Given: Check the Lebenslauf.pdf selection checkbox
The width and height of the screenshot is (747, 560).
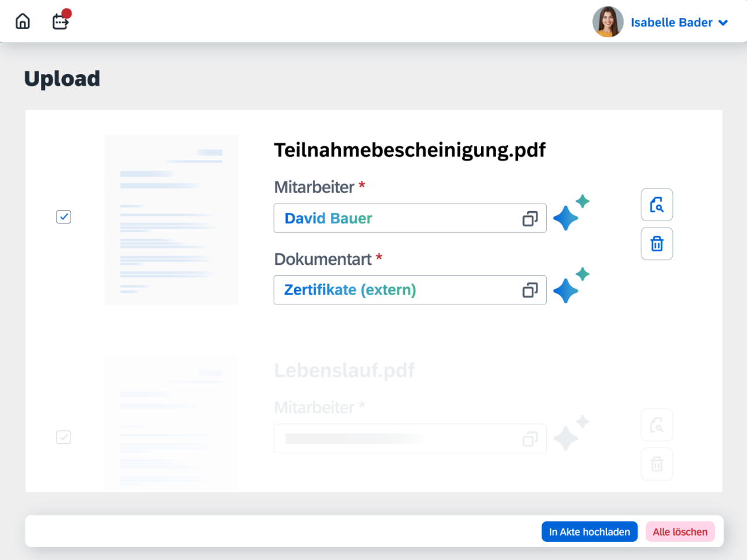Looking at the screenshot, I should point(63,437).
